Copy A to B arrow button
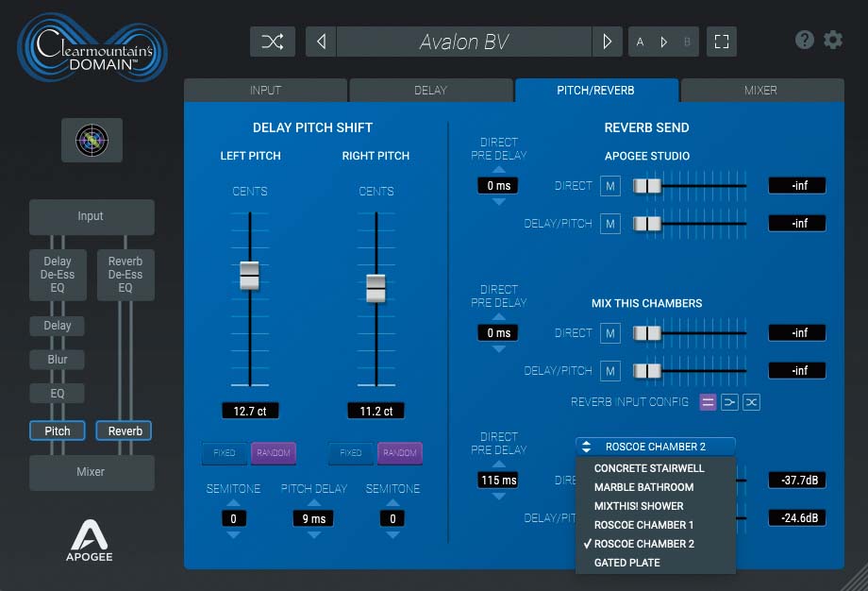868x591 pixels. (663, 42)
